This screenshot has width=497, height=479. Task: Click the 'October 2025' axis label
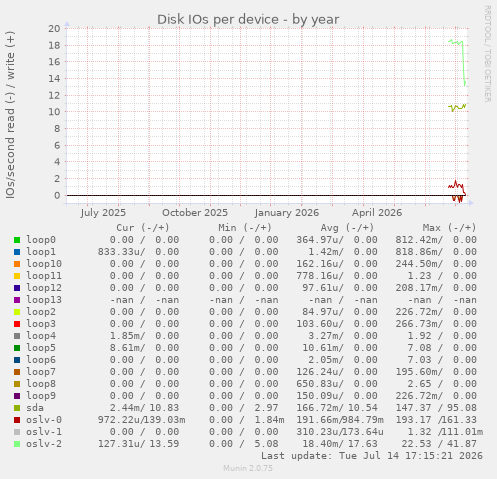(195, 213)
